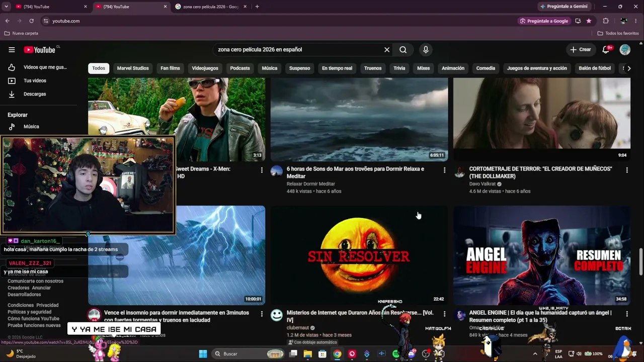Screen dimensions: 644x362
Task: Open options for the ANGEL ENGINE video
Action: point(627,314)
